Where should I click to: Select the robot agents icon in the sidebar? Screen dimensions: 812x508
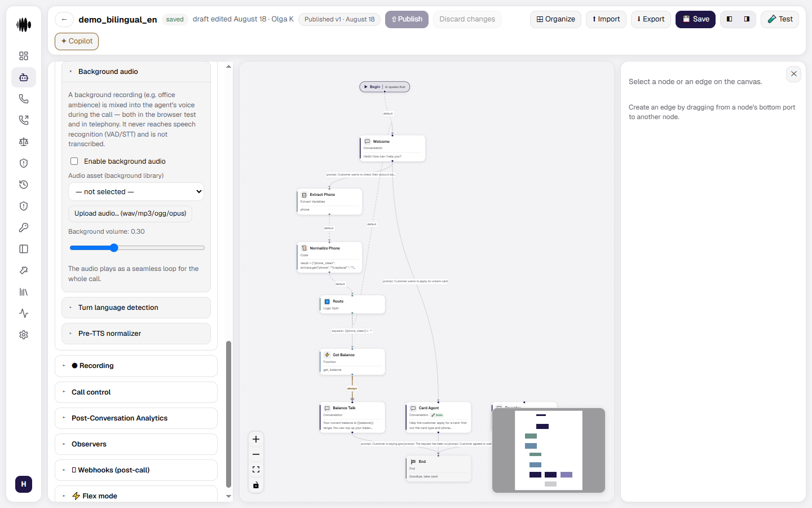pos(24,77)
